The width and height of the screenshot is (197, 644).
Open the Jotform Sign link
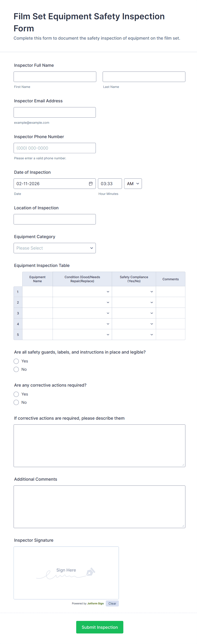pos(95,604)
